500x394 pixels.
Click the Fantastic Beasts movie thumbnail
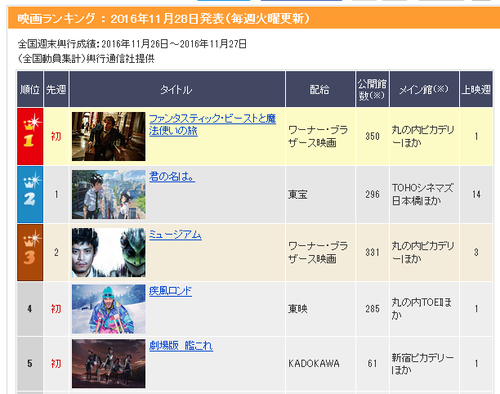[x=109, y=136]
